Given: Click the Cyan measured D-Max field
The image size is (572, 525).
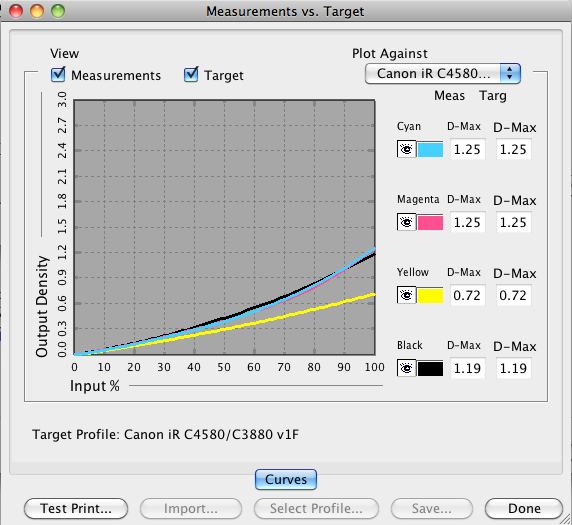Looking at the screenshot, I should click(467, 149).
